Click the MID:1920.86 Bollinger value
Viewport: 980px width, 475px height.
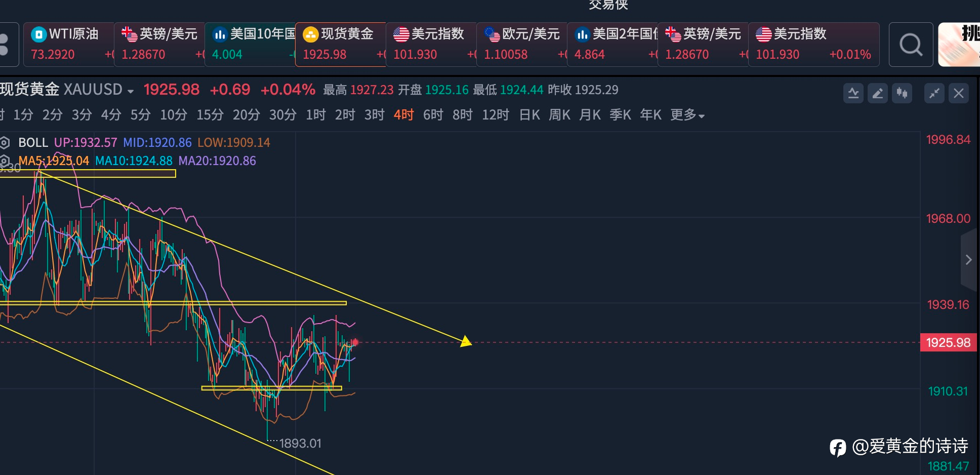pos(157,142)
